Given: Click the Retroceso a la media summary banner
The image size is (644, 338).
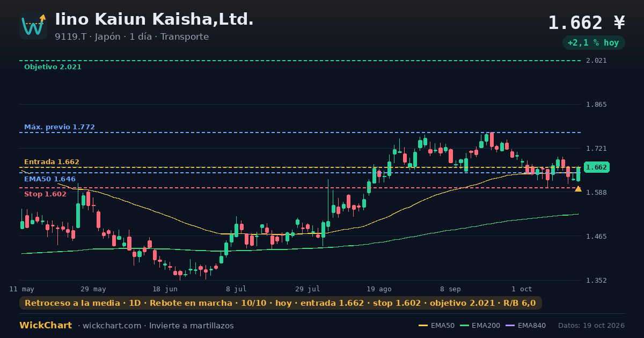Looking at the screenshot, I should [280, 303].
